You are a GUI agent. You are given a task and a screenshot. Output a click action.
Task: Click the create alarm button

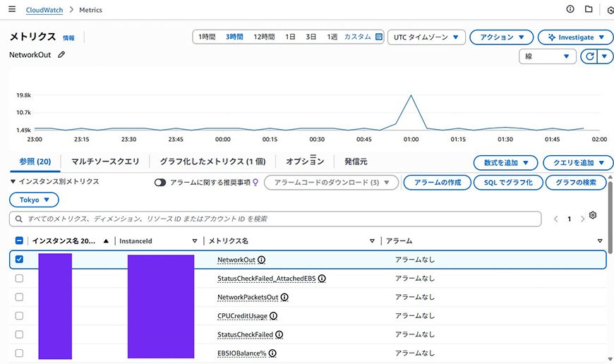pyautogui.click(x=437, y=183)
